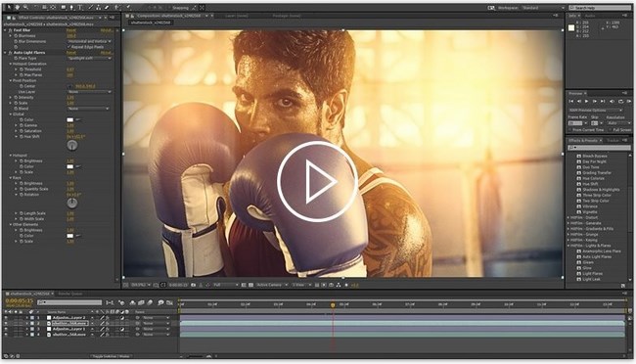Hide layer 3 Adjustment Layer 1 eye
The width and height of the screenshot is (636, 364).
pyautogui.click(x=6, y=329)
